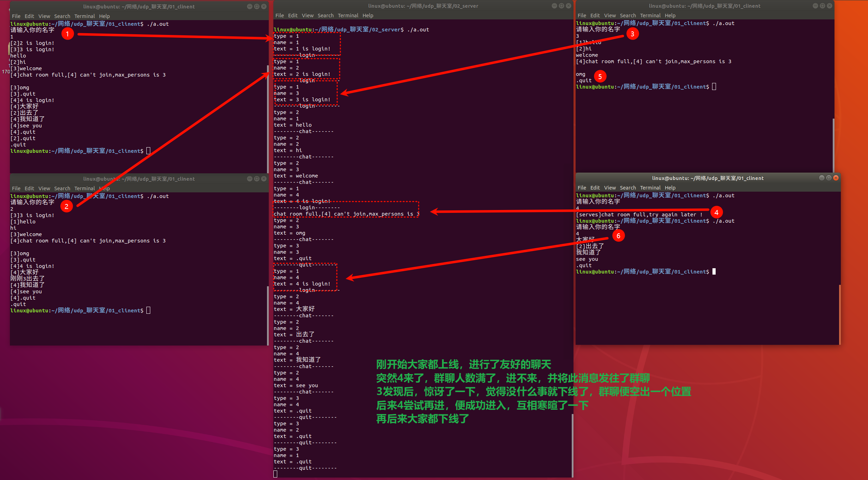
Task: Minimize user 3's client terminal window
Action: point(815,6)
